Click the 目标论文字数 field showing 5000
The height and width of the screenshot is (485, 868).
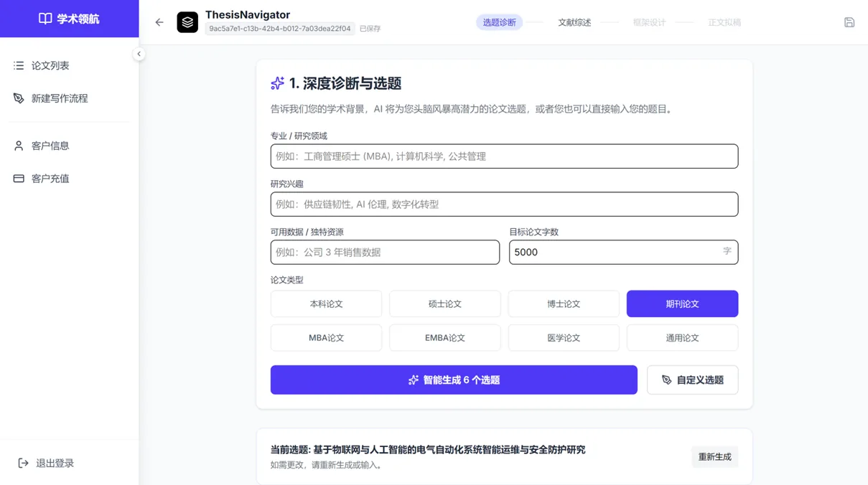point(623,253)
